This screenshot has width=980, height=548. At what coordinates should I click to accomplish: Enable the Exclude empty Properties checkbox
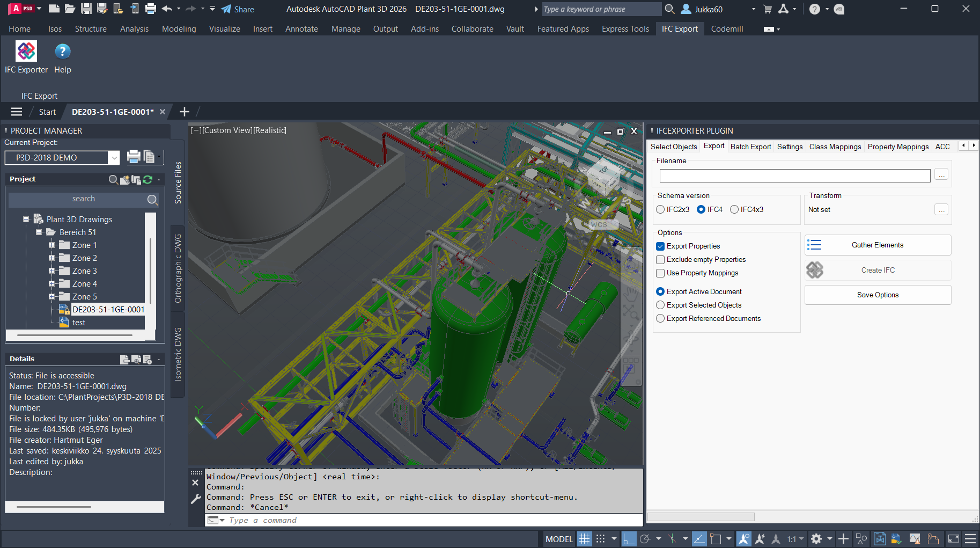[x=660, y=260]
